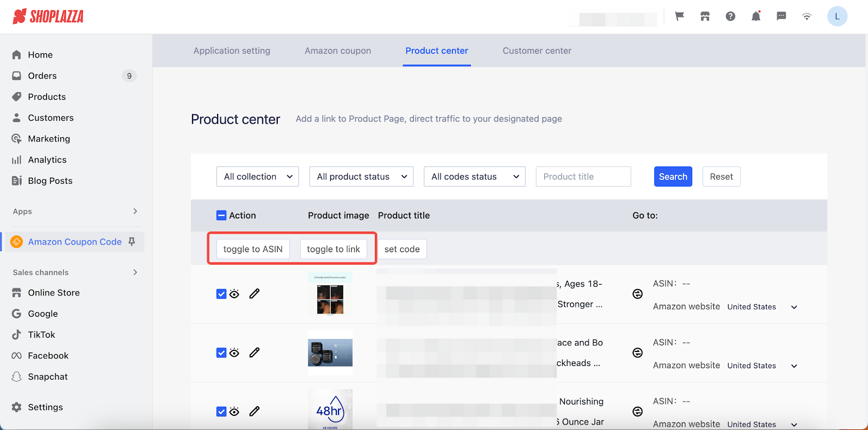Viewport: 868px width, 430px height.
Task: Open the black jars product thumbnail
Action: pyautogui.click(x=330, y=353)
